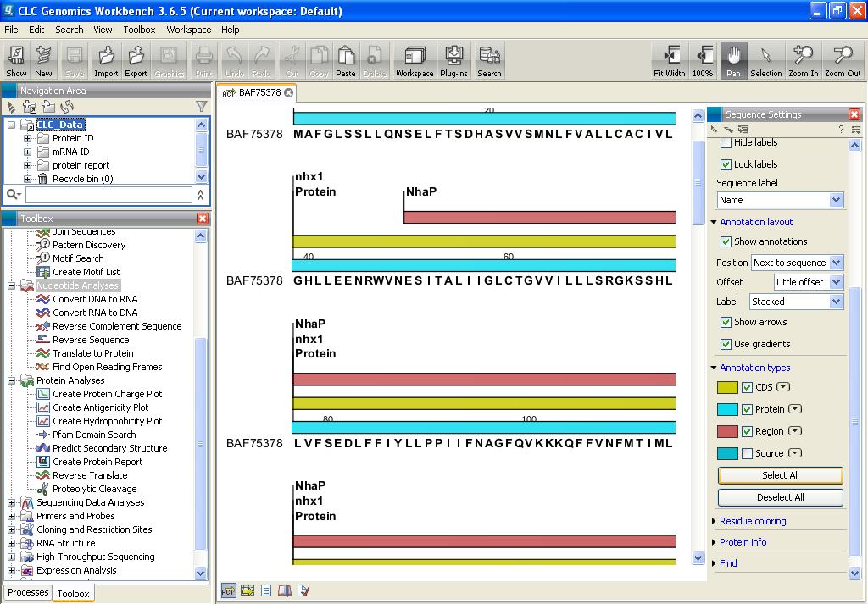Open the Toolbox menu
868x604 pixels.
click(x=139, y=30)
